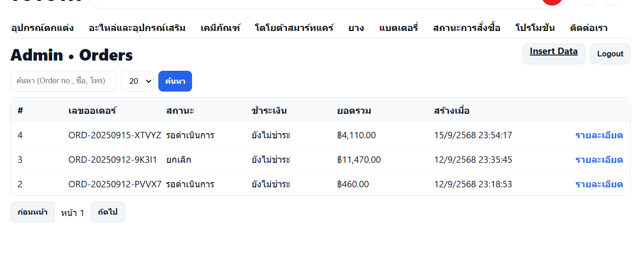Click the ก่อนหน้า pagination button
Screen dimensions: 644x265
[32, 212]
